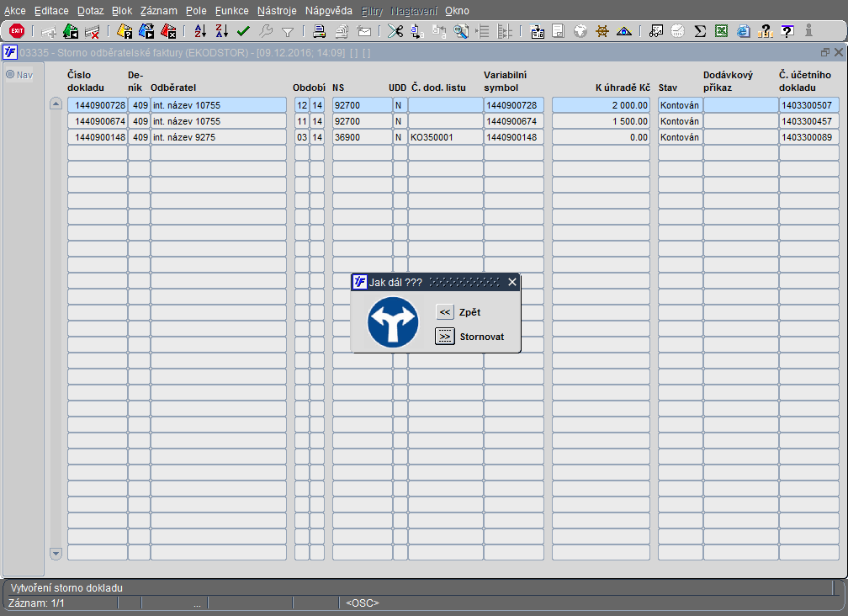Close the Jak dál dialog
The image size is (848, 616).
[x=511, y=282]
